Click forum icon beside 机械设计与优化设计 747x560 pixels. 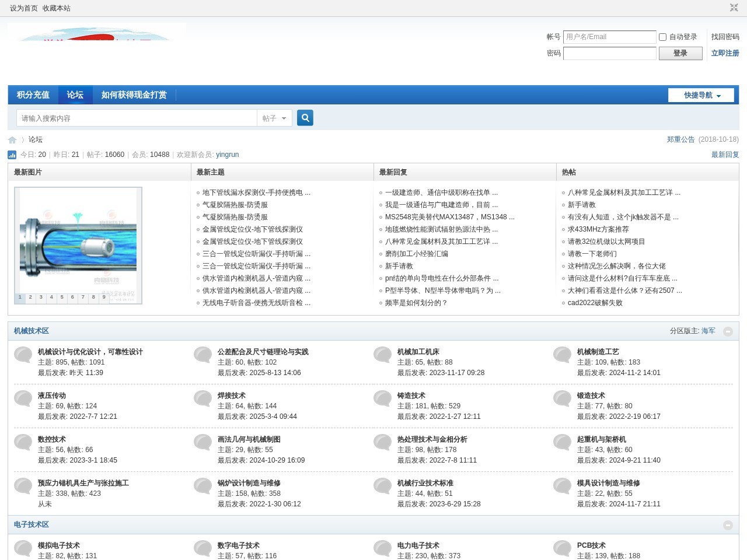(x=23, y=355)
